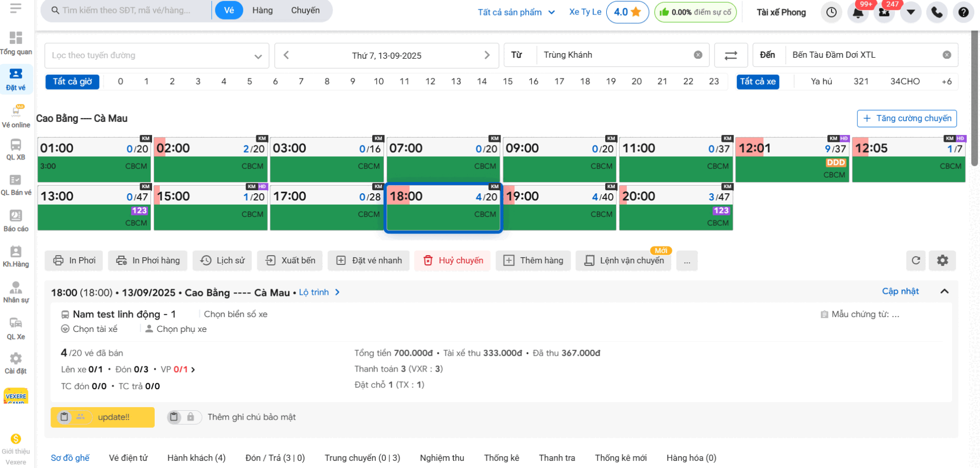This screenshot has height=468, width=980.
Task: Click the refresh icon beside the settings gear
Action: pyautogui.click(x=916, y=261)
